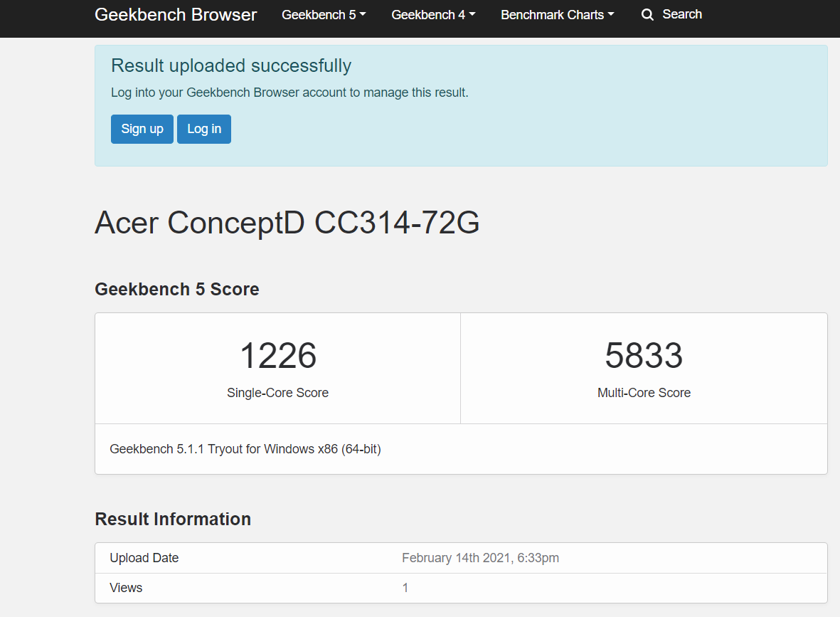Click the February 14th 2021 upload date
The image size is (840, 617).
[480, 558]
